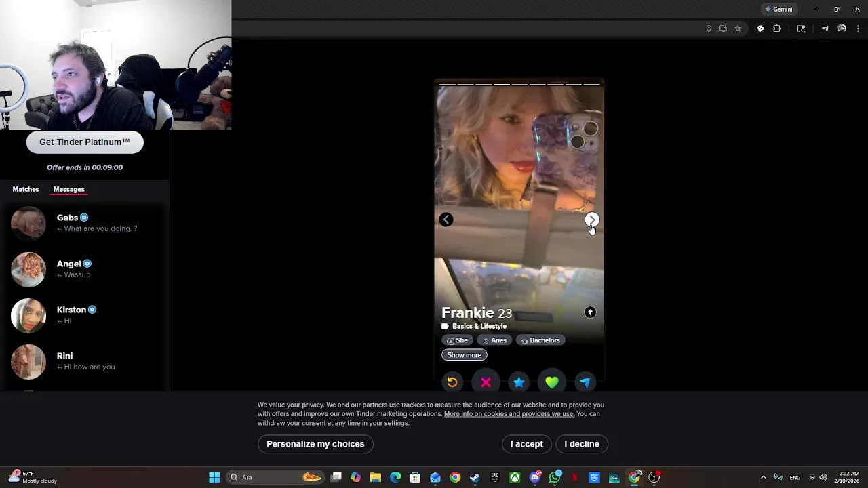Open Discord from taskbar

point(535,477)
